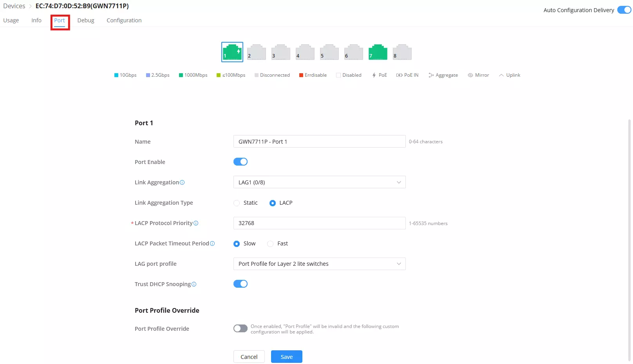Click the 2.5Gbps purple legend swatch
Screen dimensions: 633x364
click(x=148, y=75)
